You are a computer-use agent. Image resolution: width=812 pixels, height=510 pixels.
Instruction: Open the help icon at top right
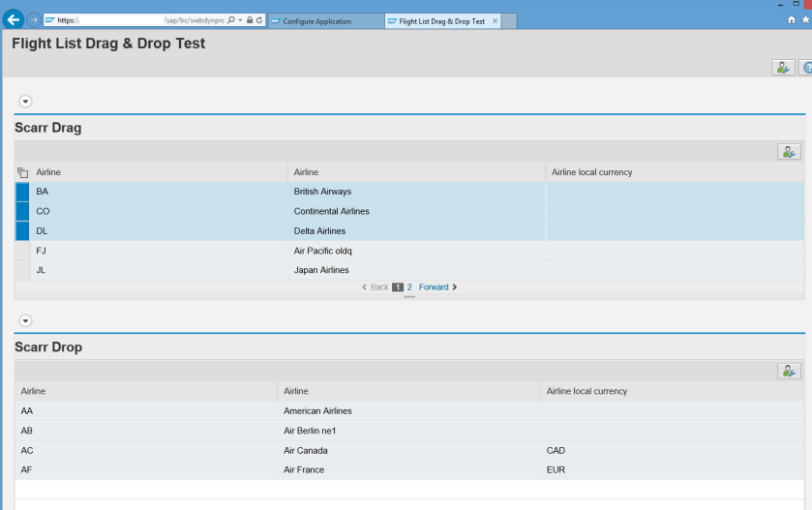tap(807, 67)
